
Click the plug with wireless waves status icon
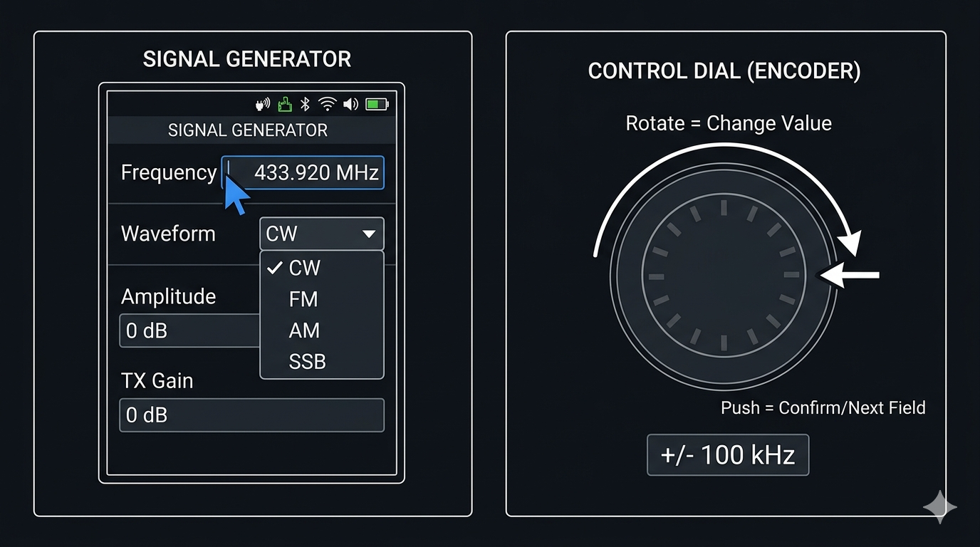(263, 105)
